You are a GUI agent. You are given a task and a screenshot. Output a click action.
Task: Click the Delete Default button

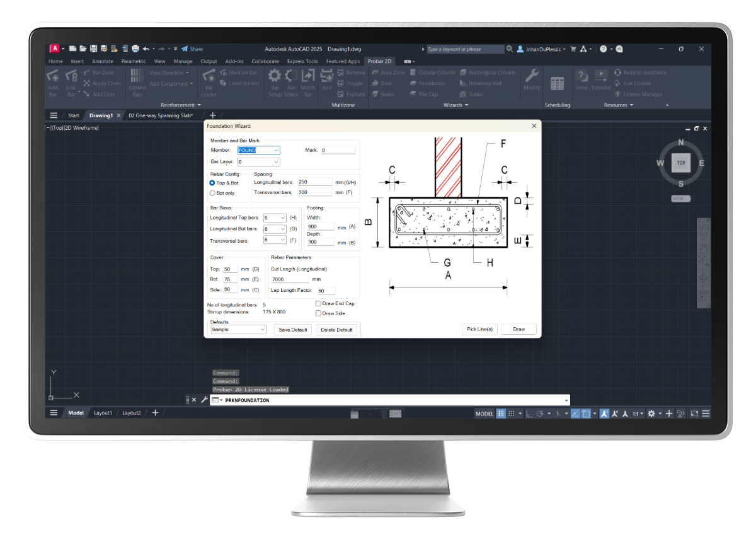click(336, 330)
